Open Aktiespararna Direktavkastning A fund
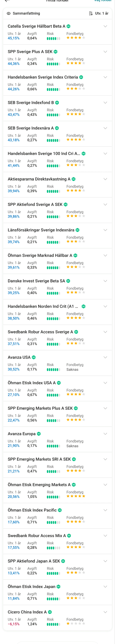This screenshot has width=115, height=644. pyautogui.click(x=39, y=179)
